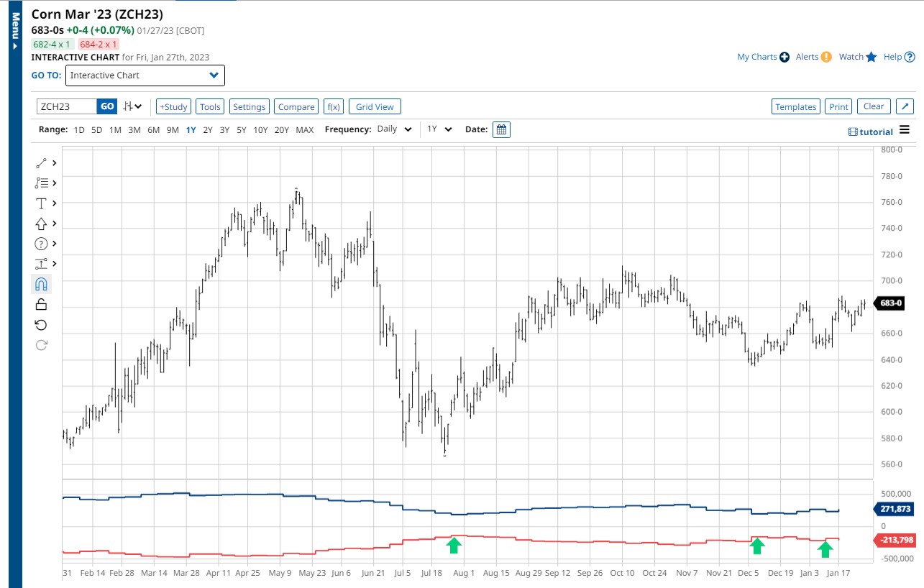Open the tutorial video link
924x588 pixels.
click(870, 132)
